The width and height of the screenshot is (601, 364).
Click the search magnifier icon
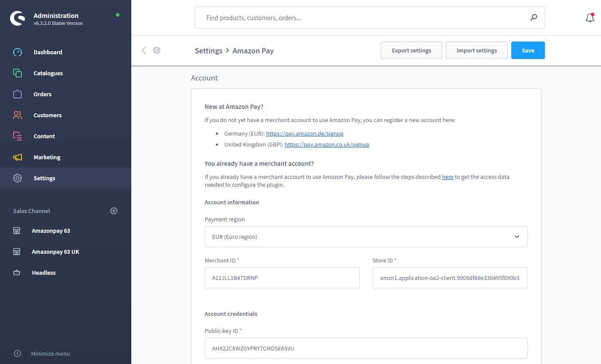click(x=534, y=17)
